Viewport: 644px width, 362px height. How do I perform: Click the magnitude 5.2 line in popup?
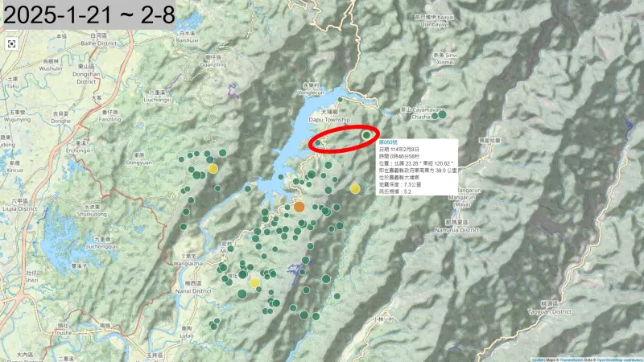pyautogui.click(x=395, y=191)
